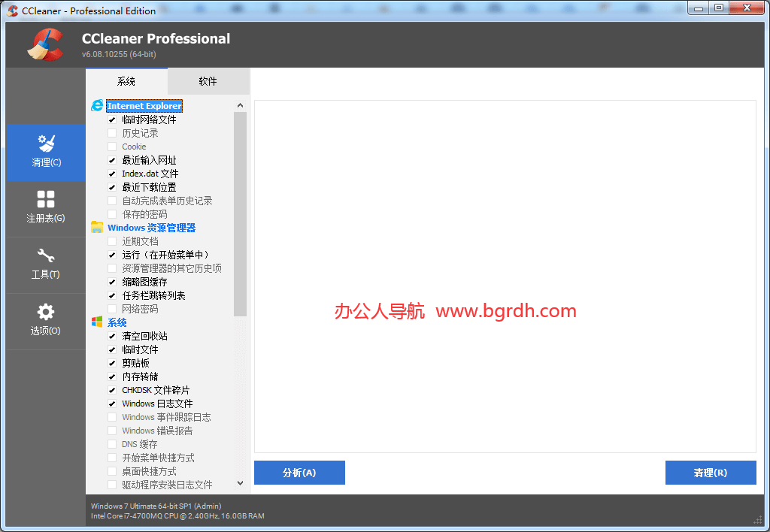Image resolution: width=770 pixels, height=532 pixels.
Task: Switch to the 软件 tab
Action: pos(208,81)
